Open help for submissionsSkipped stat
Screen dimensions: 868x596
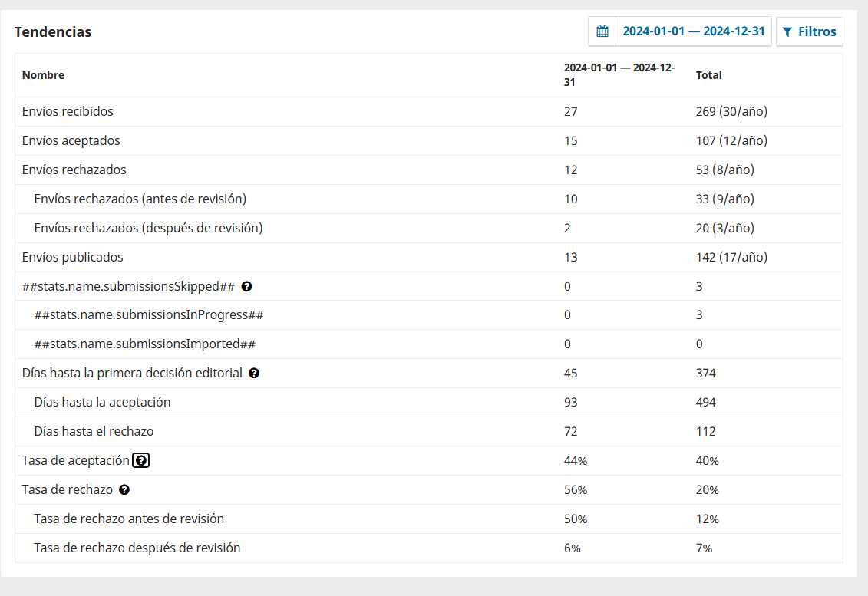[247, 286]
